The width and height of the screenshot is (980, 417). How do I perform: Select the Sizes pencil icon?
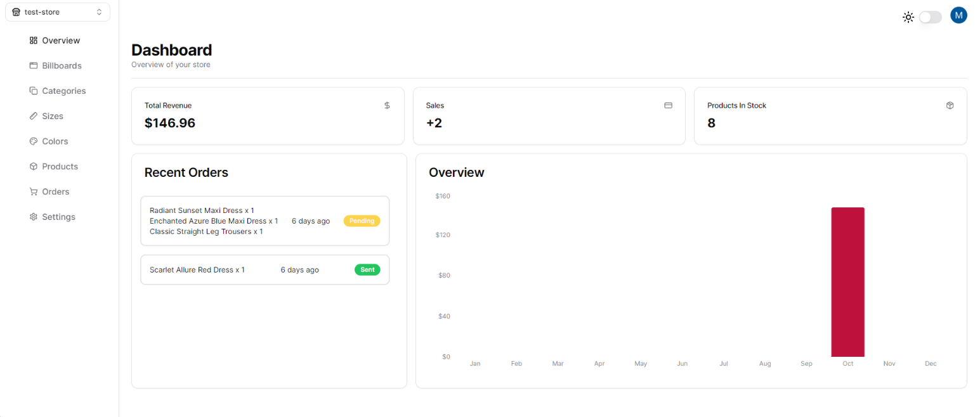(33, 116)
